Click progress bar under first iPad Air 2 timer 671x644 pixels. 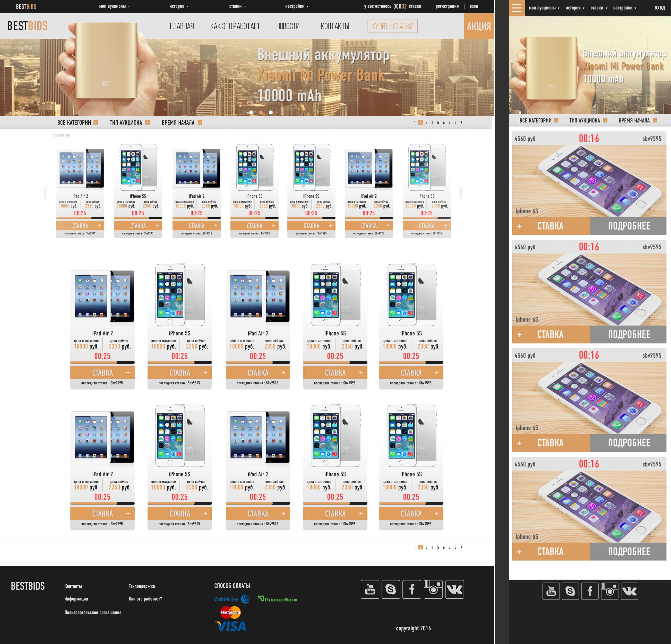pos(80,218)
